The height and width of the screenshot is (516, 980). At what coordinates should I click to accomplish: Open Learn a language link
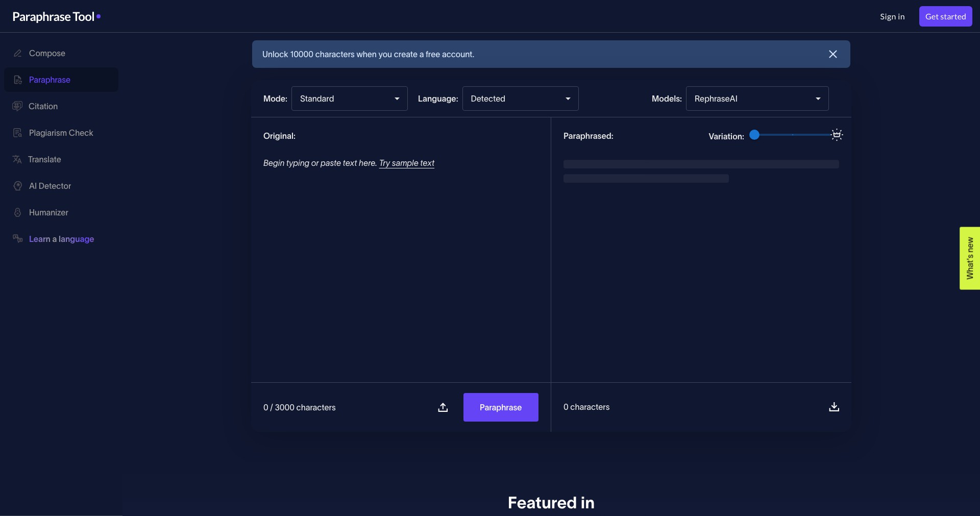(x=61, y=239)
